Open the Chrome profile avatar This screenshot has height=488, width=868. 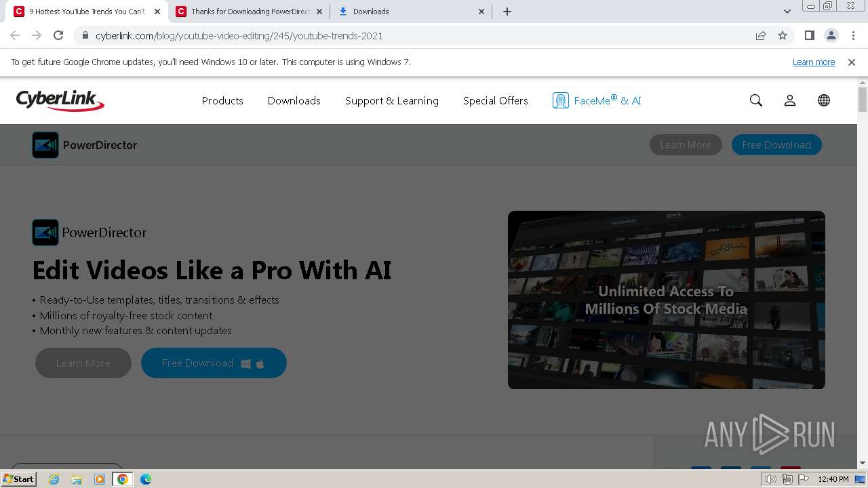(x=831, y=36)
